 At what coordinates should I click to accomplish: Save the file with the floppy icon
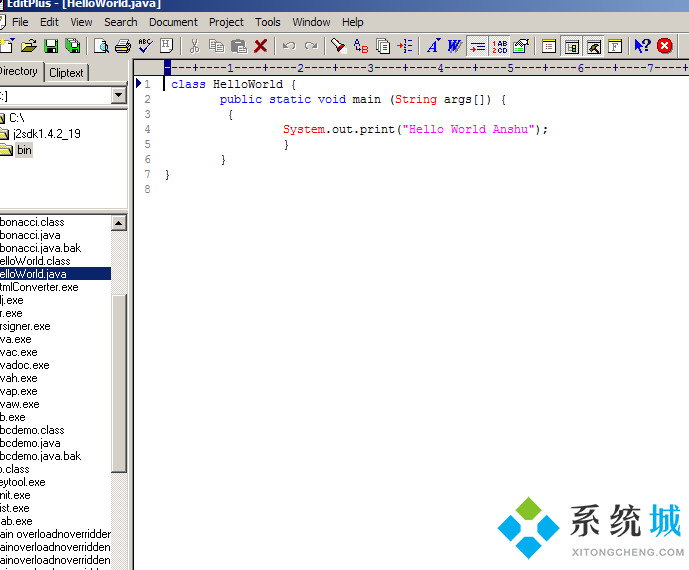51,46
